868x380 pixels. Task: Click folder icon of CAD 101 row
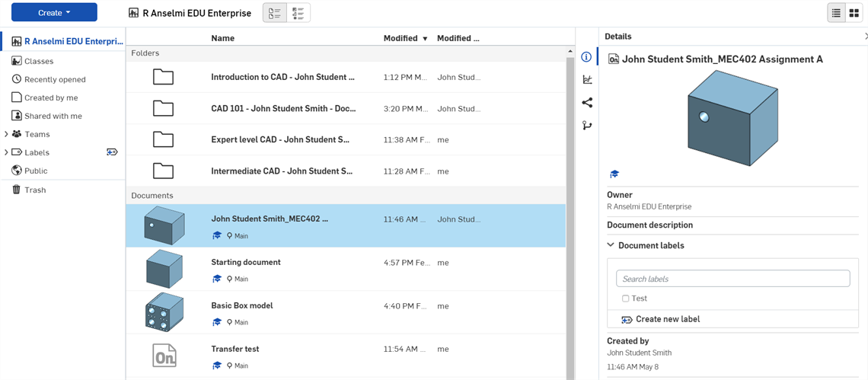163,109
